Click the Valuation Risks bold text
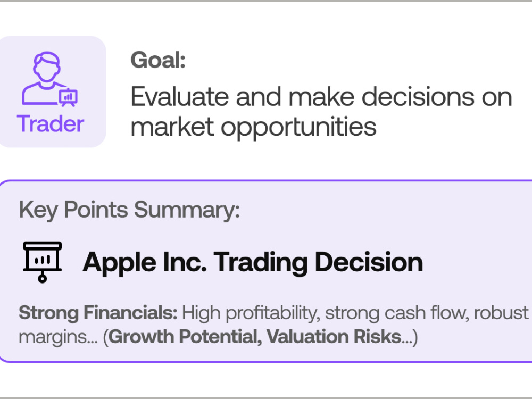The width and height of the screenshot is (532, 399). coord(334,337)
